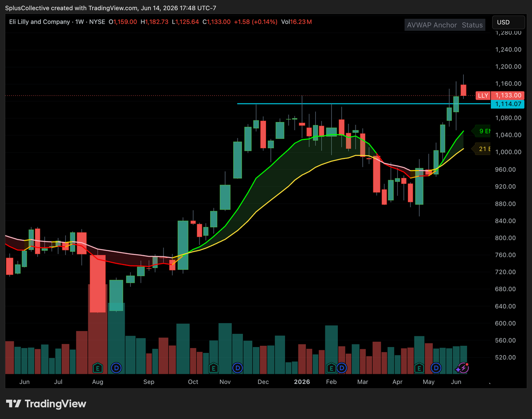Image resolution: width=532 pixels, height=419 pixels.
Task: Select the LLY 1,133.00 price label
Action: [500, 95]
